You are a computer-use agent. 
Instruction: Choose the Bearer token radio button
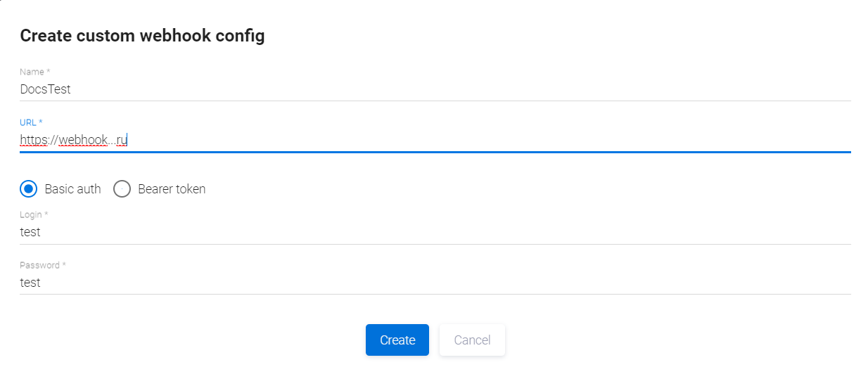(122, 189)
